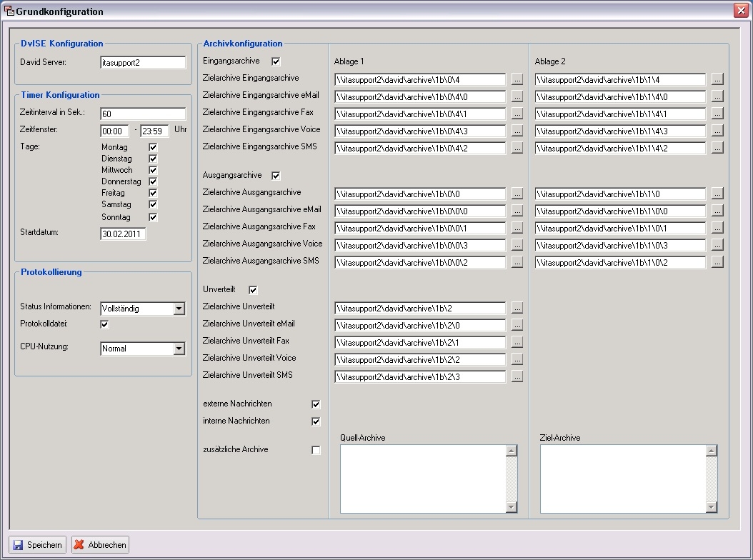Browse Ablage 1 Zielarchive Eingangsarchive Fax folder

pos(517,114)
